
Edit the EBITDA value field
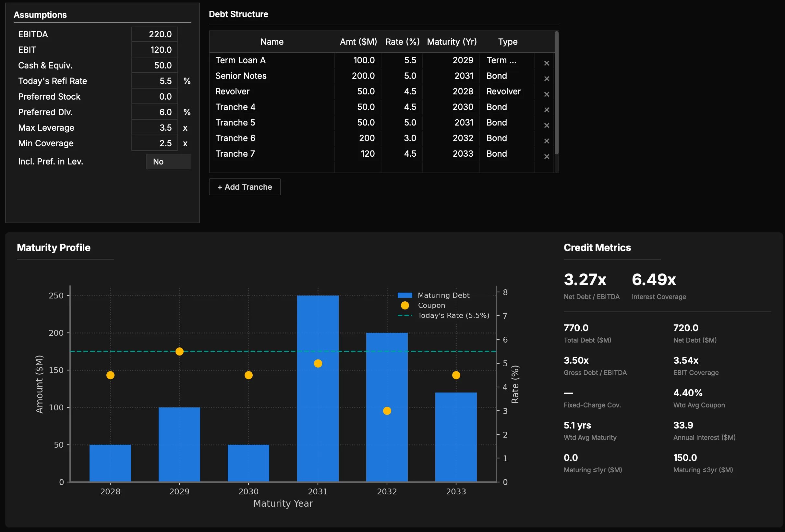click(154, 34)
